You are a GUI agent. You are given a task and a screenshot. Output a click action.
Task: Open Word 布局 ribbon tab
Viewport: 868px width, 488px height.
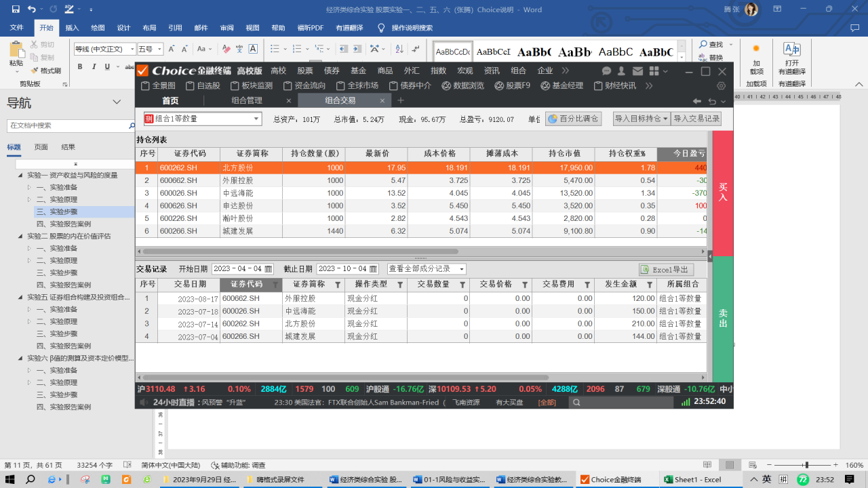(x=149, y=28)
